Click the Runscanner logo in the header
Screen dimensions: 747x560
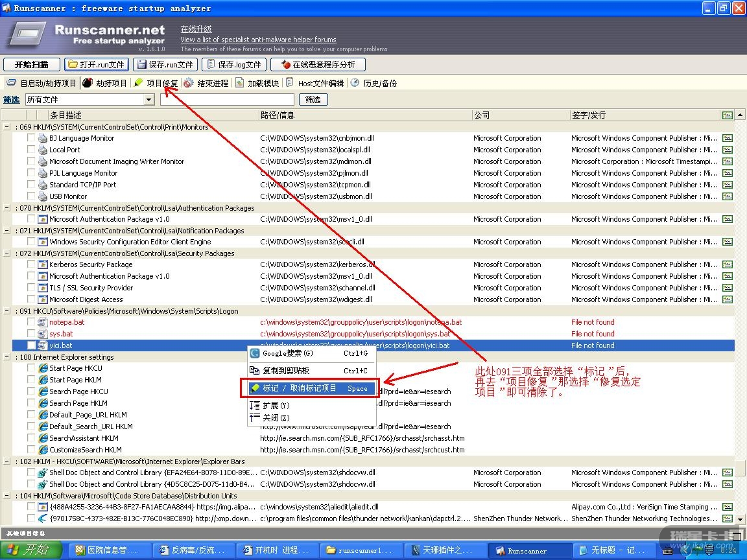(x=27, y=33)
